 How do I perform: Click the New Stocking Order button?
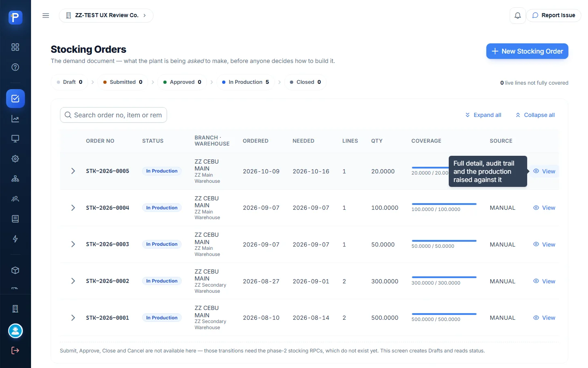(527, 51)
